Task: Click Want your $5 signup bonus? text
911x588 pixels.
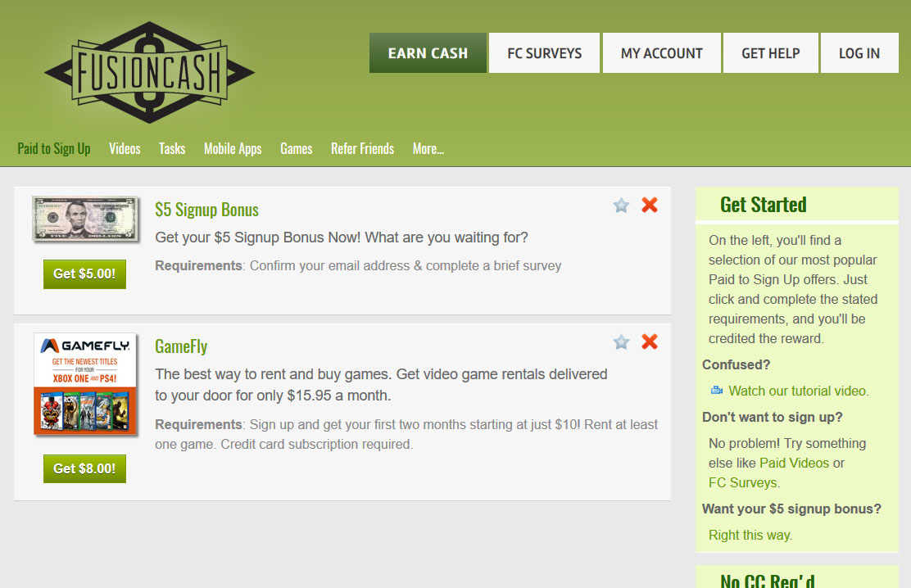Action: coord(791,509)
